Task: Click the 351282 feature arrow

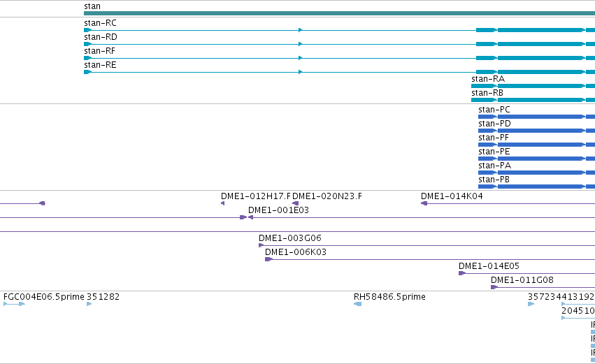Action: tap(89, 304)
